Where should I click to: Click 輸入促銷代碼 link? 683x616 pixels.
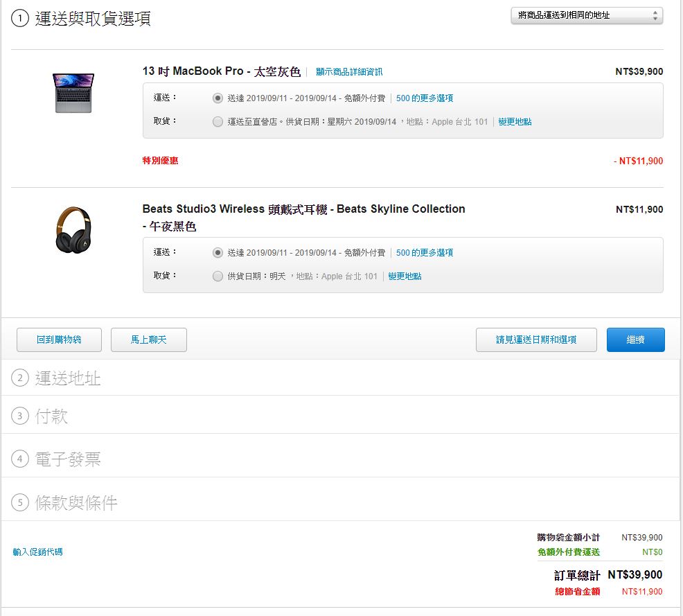point(37,552)
